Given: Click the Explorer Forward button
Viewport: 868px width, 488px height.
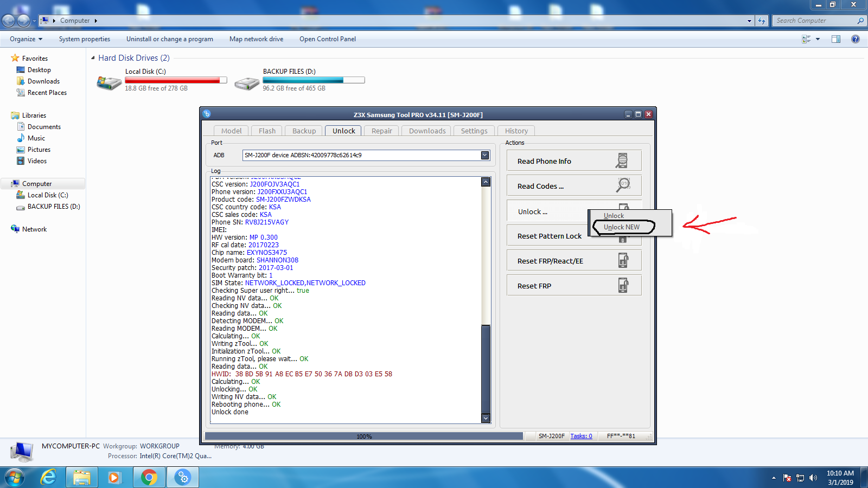Looking at the screenshot, I should [23, 21].
